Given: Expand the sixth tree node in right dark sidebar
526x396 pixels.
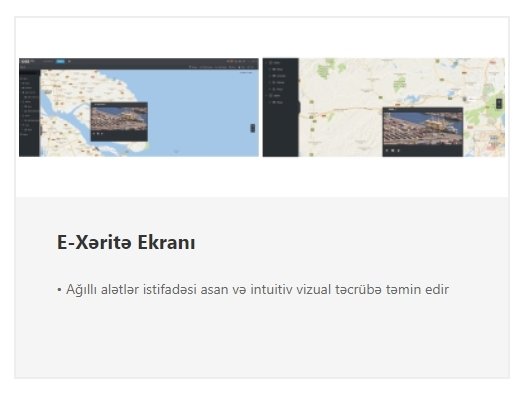Looking at the screenshot, I should click(x=267, y=96).
